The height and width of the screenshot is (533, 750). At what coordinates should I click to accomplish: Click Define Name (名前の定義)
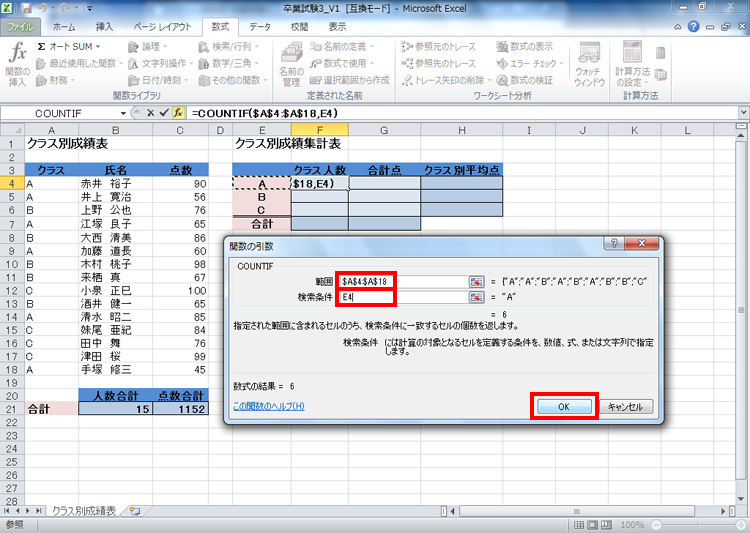(x=342, y=47)
